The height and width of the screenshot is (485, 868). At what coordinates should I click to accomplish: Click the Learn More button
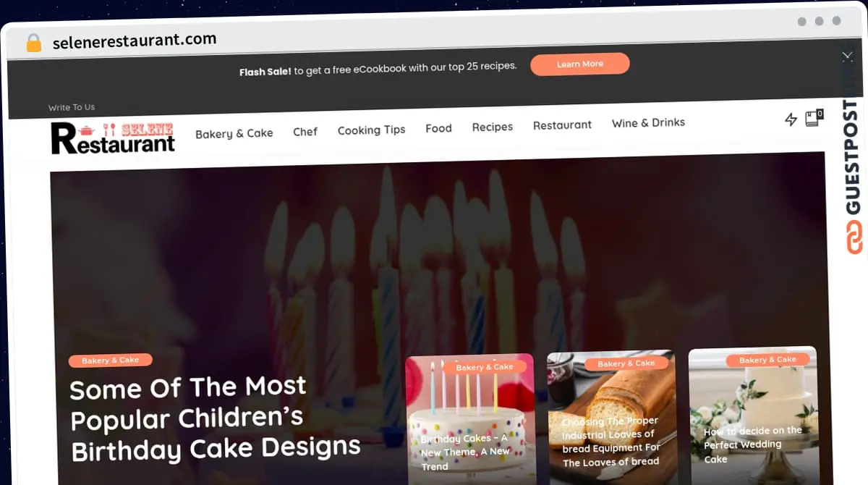[x=580, y=64]
